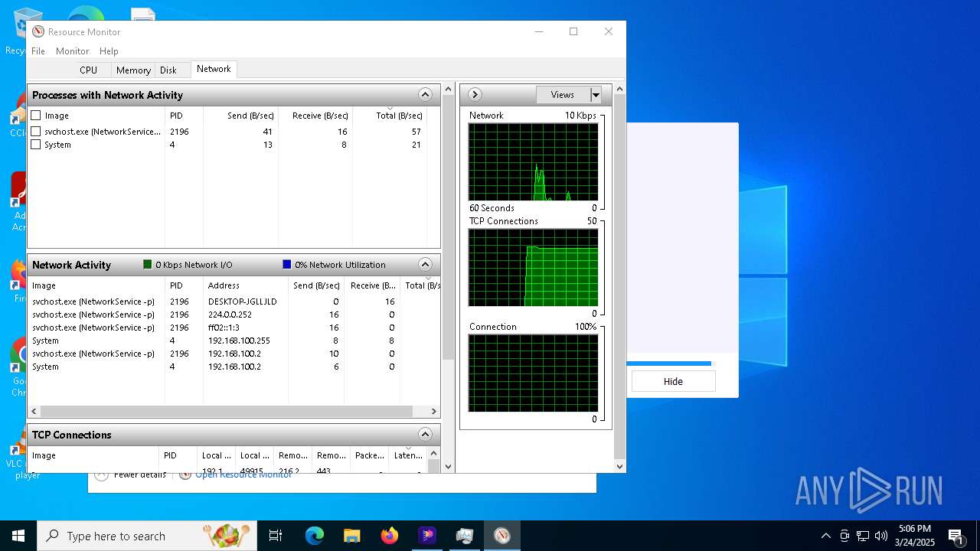Launch Microsoft Edge from taskbar
The width and height of the screenshot is (980, 551).
tap(315, 536)
